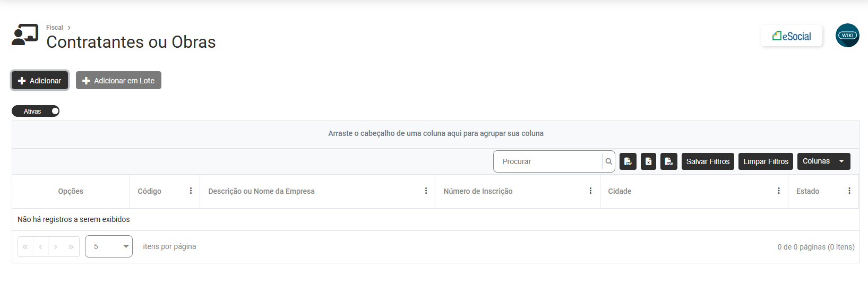The width and height of the screenshot is (868, 300).
Task: Click the Fiscal breadcrumb
Action: point(54,28)
